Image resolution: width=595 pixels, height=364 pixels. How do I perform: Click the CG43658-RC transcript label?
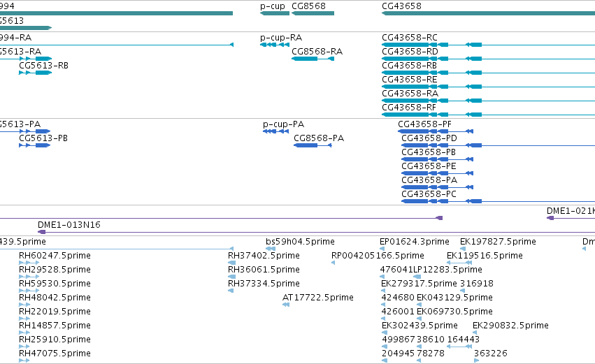pyautogui.click(x=410, y=38)
